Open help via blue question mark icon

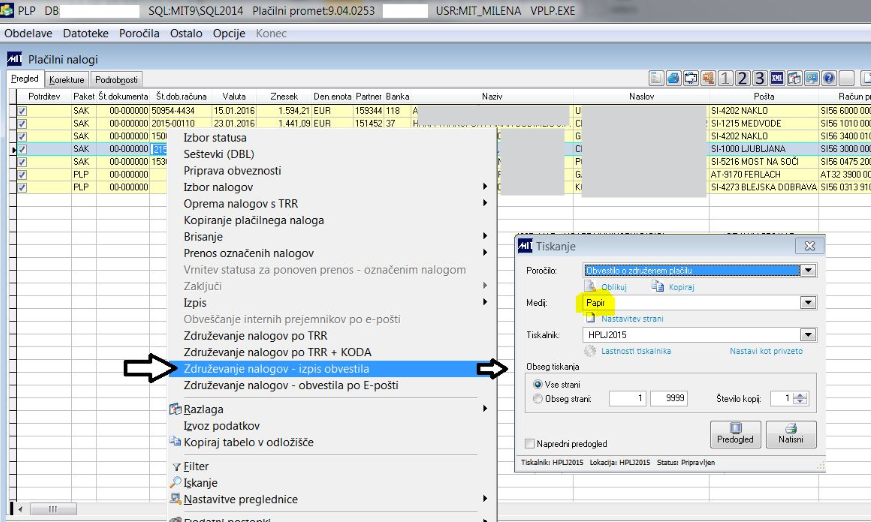point(828,78)
